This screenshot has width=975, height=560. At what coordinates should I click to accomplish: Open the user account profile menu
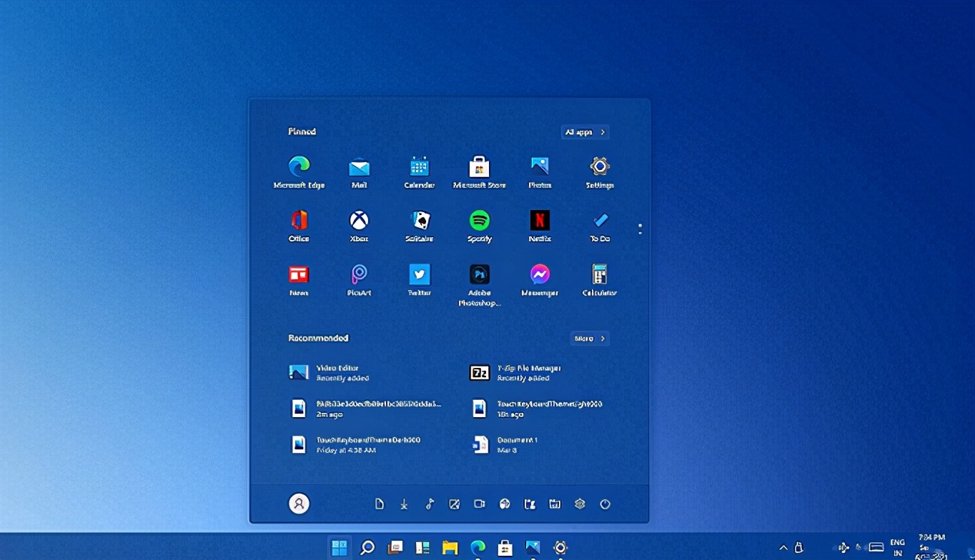click(299, 504)
